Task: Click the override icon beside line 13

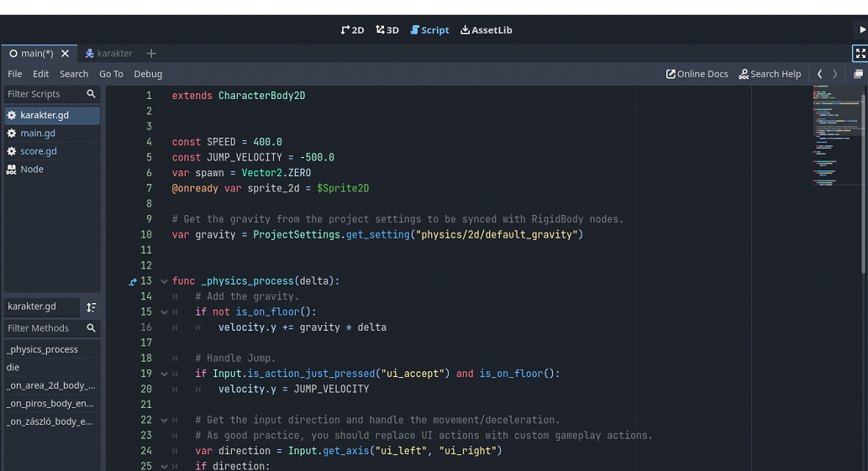Action: coord(133,281)
